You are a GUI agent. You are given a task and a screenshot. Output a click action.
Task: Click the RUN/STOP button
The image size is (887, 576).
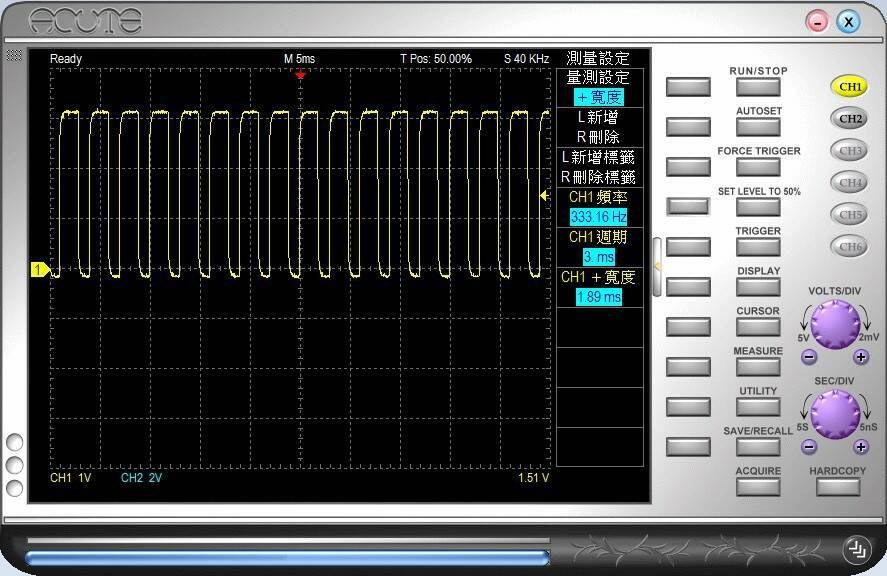(758, 87)
